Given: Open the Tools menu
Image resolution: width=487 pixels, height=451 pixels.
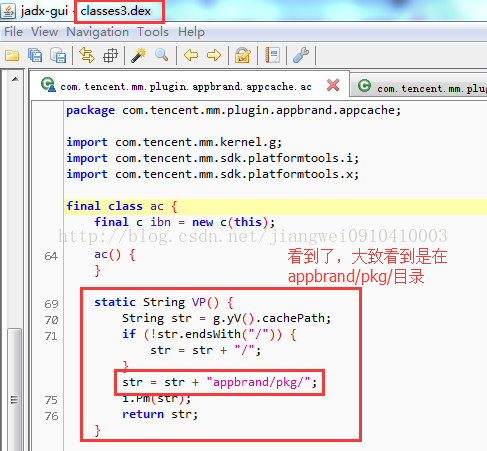Looking at the screenshot, I should [x=153, y=32].
